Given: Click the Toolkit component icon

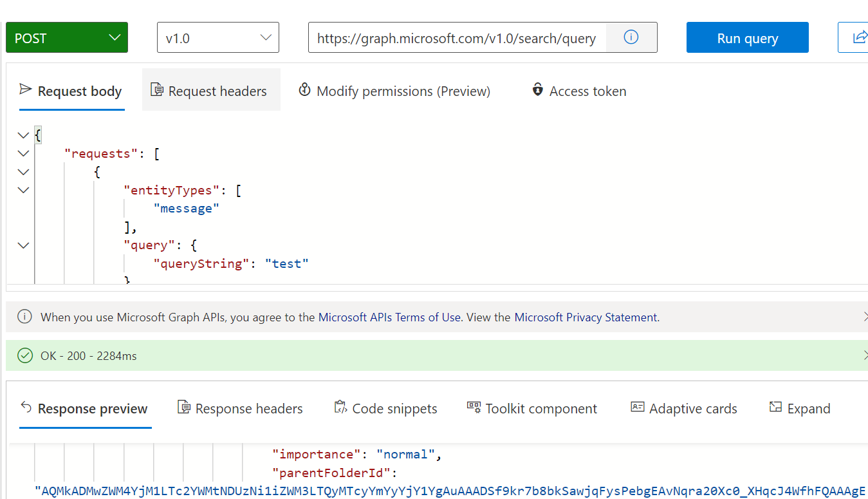Looking at the screenshot, I should coord(474,408).
